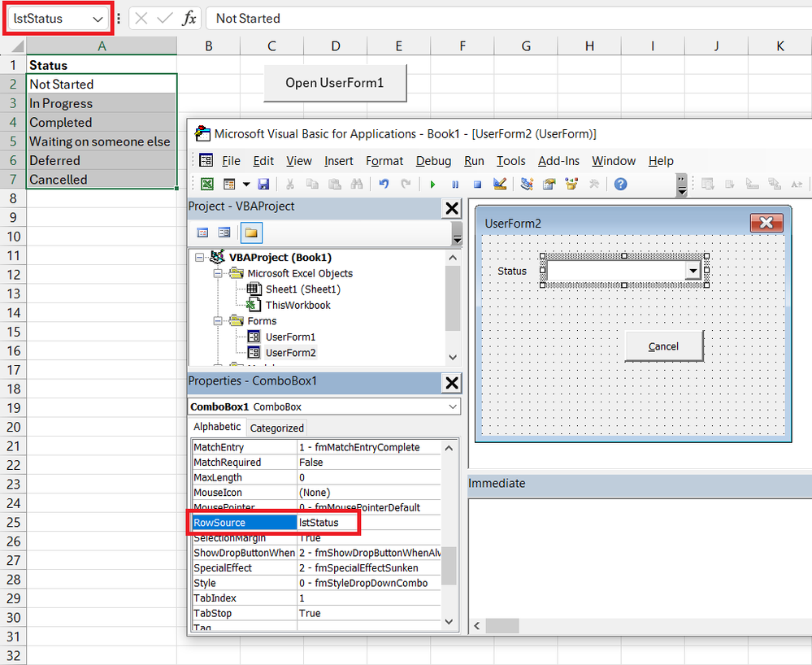
Task: Select the Status label on UserForm2
Action: (511, 271)
